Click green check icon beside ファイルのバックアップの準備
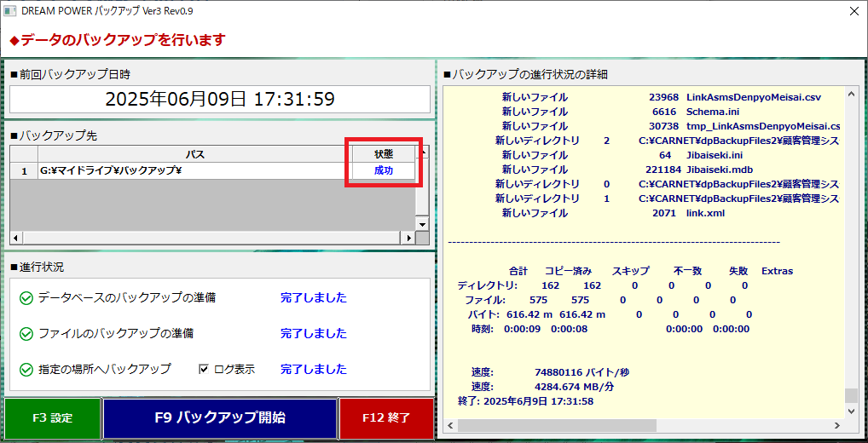 [x=26, y=334]
